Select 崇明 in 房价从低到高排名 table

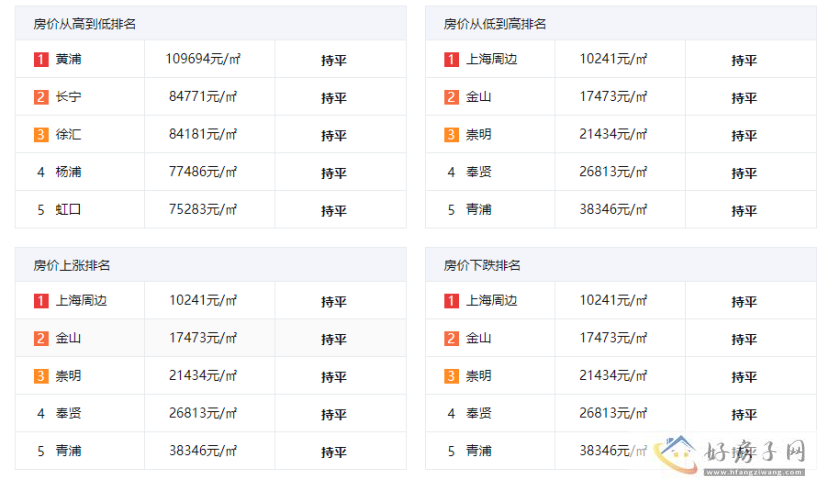coord(478,134)
